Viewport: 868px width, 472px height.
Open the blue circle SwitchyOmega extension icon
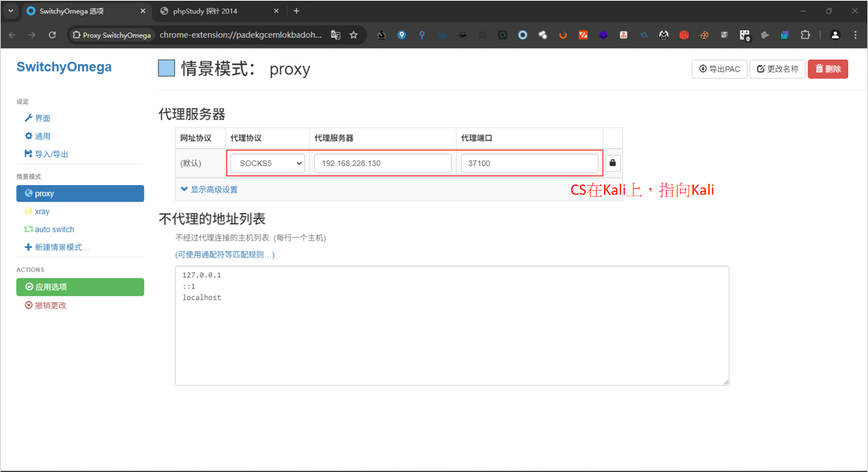[x=523, y=35]
